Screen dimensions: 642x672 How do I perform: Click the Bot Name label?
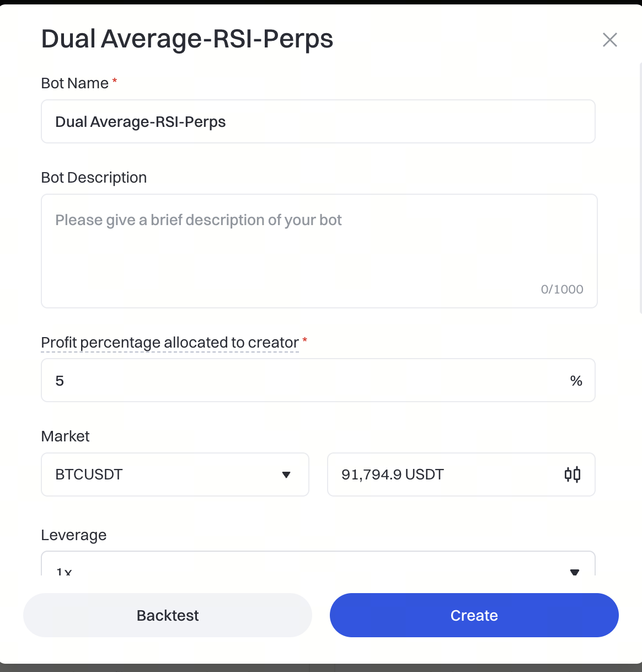(74, 83)
